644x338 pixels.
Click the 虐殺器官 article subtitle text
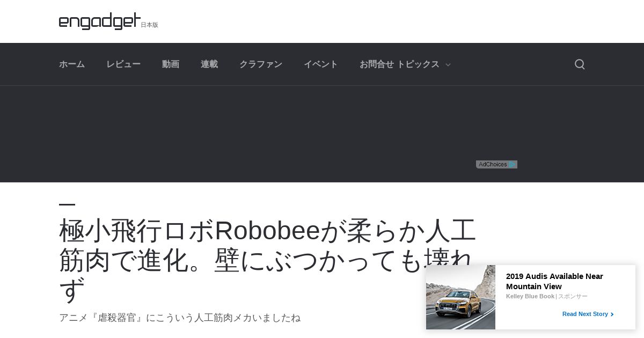180,318
